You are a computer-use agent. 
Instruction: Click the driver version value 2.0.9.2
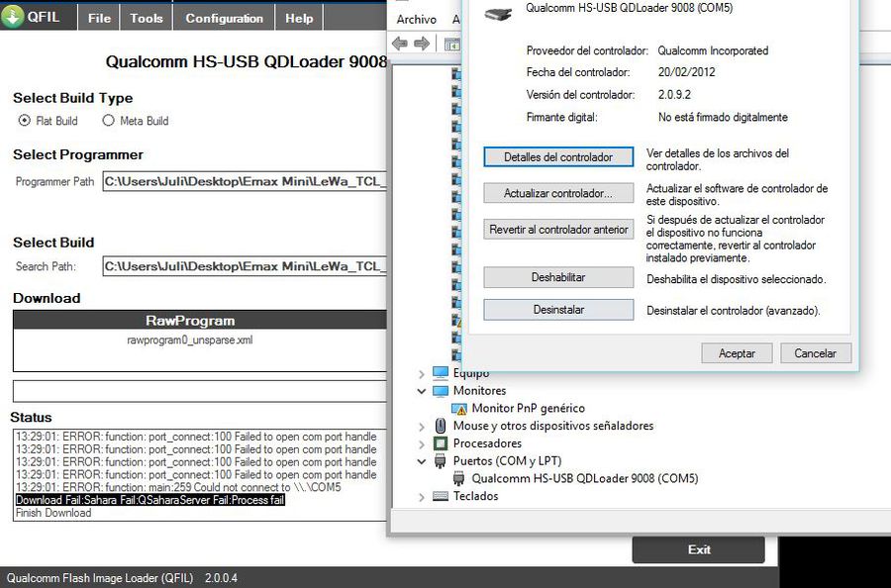[x=674, y=94]
